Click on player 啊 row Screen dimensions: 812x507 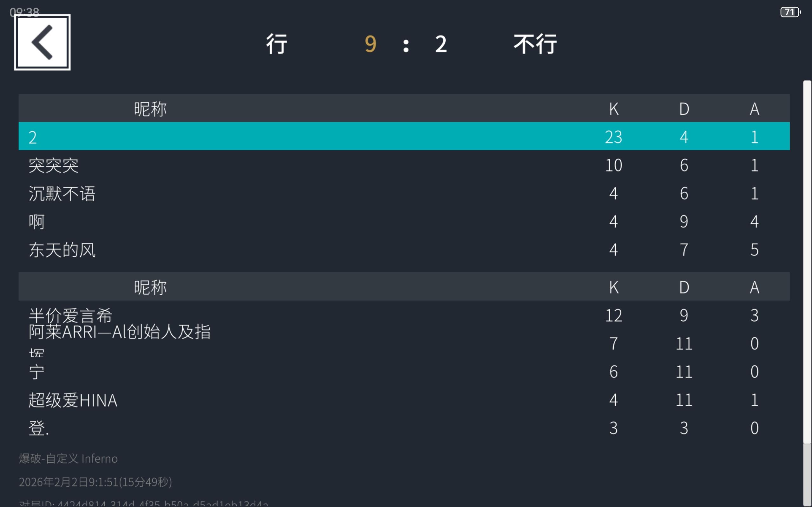pos(36,221)
